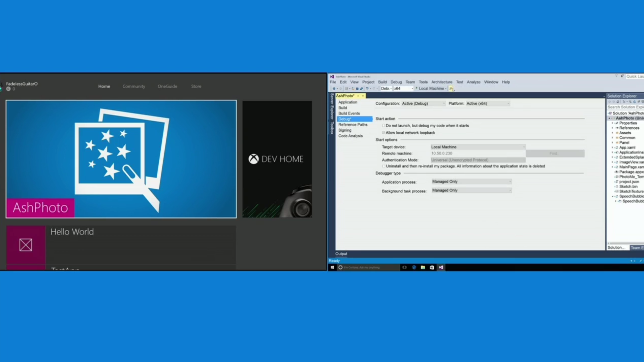The height and width of the screenshot is (362, 644).
Task: Open the Background task process dropdown
Action: click(471, 190)
